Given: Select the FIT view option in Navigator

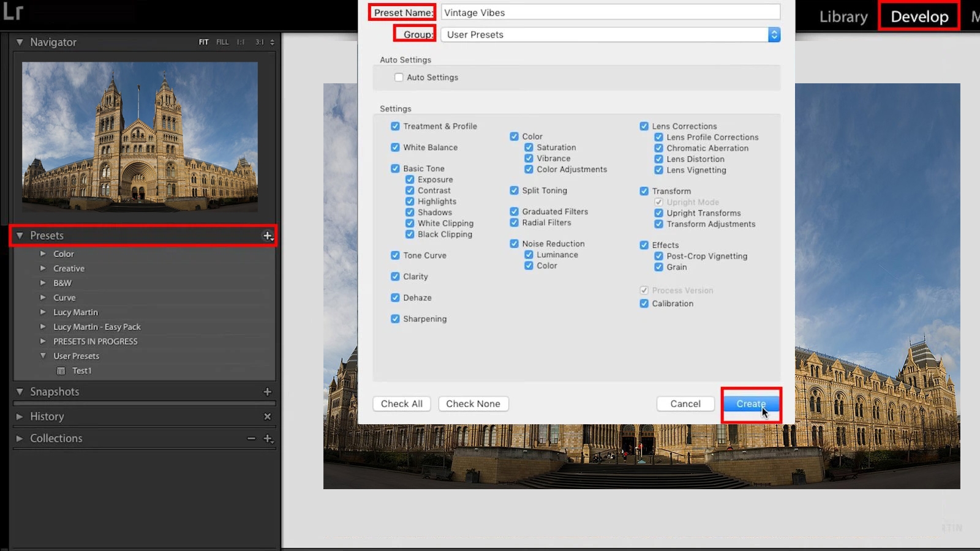Looking at the screenshot, I should point(202,42).
